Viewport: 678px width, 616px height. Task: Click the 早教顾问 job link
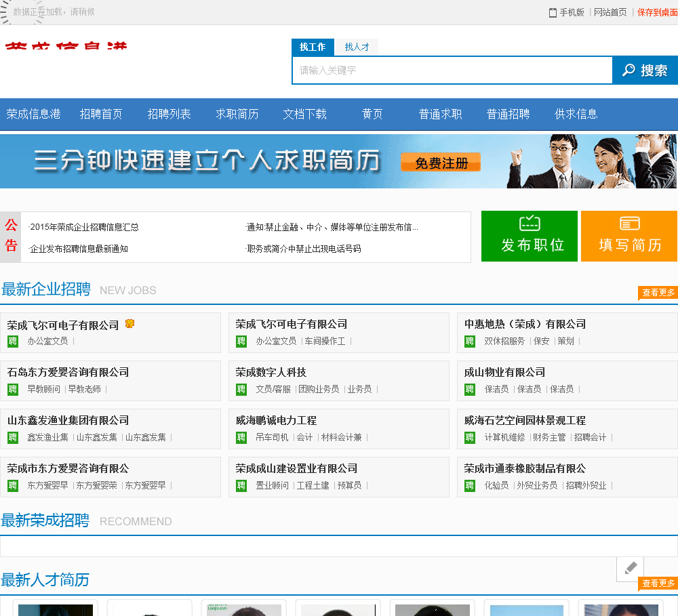point(43,390)
